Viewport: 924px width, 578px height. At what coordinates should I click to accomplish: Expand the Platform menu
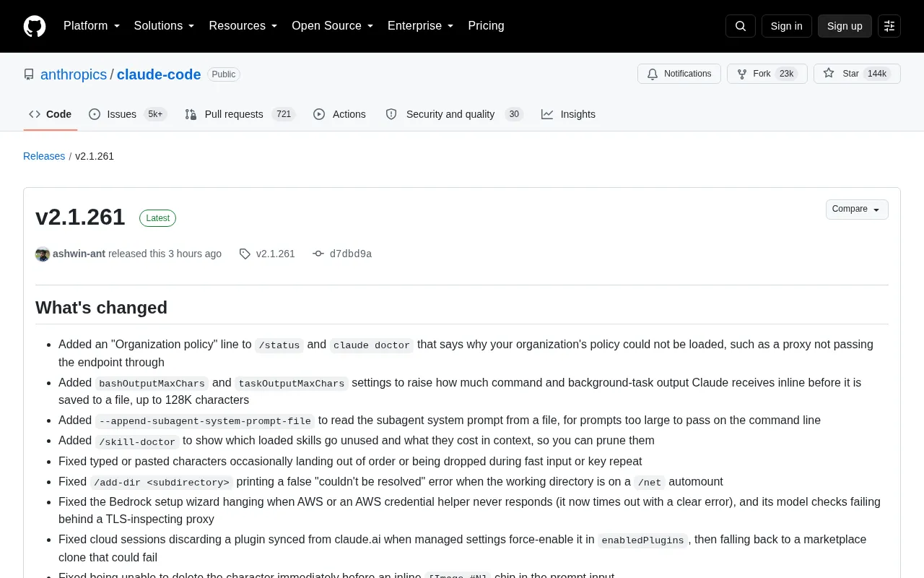tap(92, 26)
